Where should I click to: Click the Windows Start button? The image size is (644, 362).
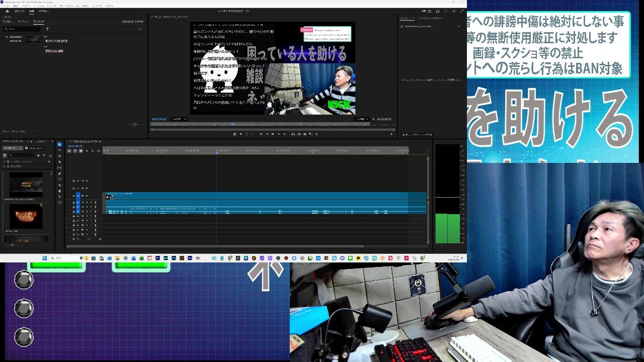(x=44, y=258)
